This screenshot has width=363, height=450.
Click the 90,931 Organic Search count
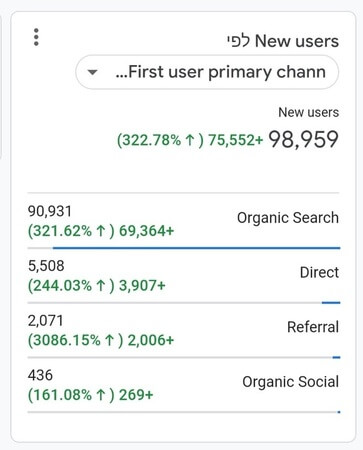pyautogui.click(x=49, y=211)
